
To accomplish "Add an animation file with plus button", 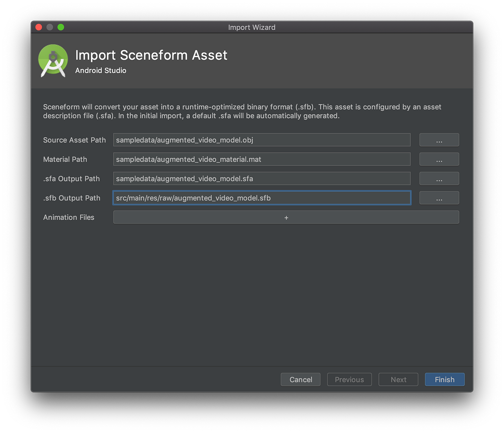I will pyautogui.click(x=286, y=217).
